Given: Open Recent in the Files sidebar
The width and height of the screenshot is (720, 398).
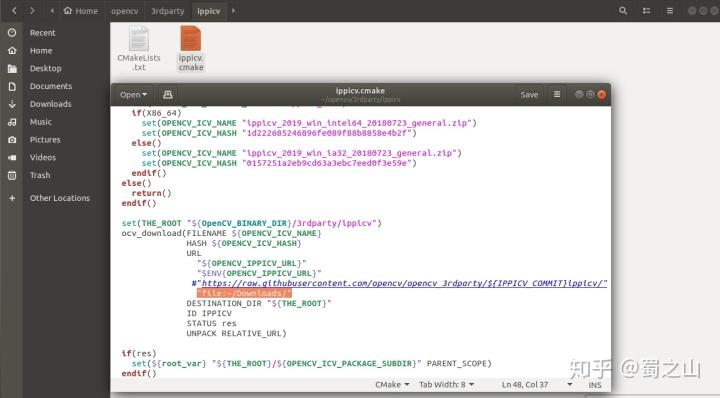Looking at the screenshot, I should point(42,33).
